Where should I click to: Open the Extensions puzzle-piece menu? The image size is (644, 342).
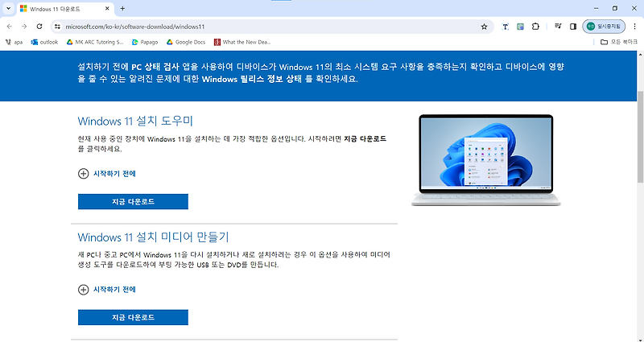(x=535, y=27)
